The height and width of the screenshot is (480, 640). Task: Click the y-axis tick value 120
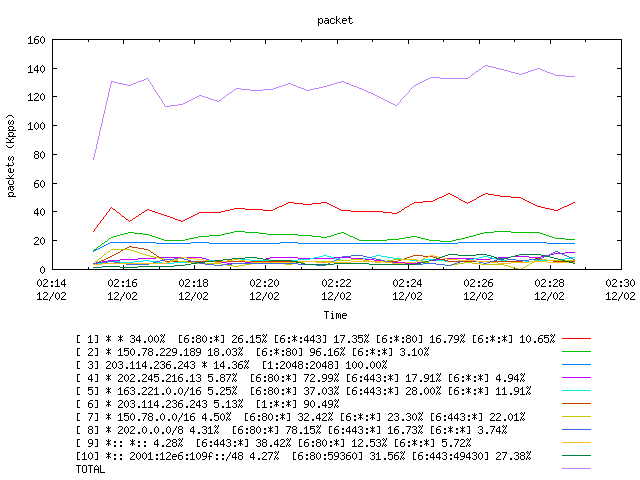click(x=36, y=97)
